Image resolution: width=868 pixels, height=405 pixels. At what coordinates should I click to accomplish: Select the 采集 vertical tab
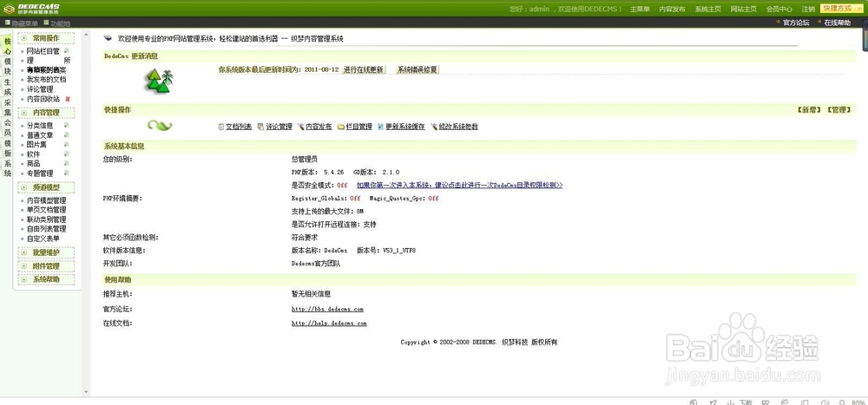tap(8, 108)
